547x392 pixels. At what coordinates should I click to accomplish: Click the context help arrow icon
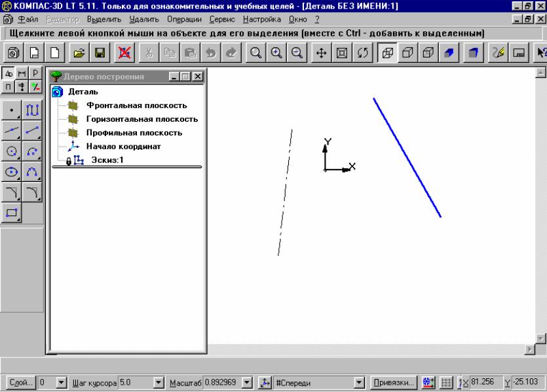[540, 53]
